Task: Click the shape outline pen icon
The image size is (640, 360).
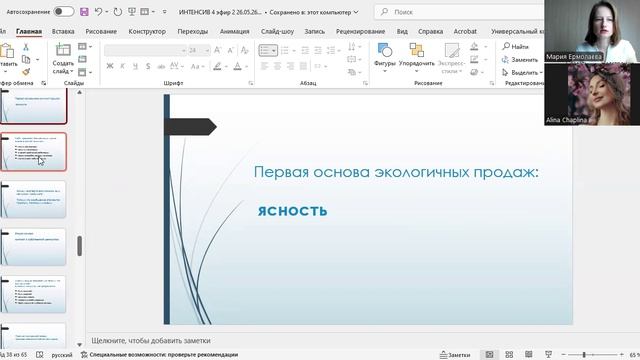Action: pyautogui.click(x=474, y=60)
